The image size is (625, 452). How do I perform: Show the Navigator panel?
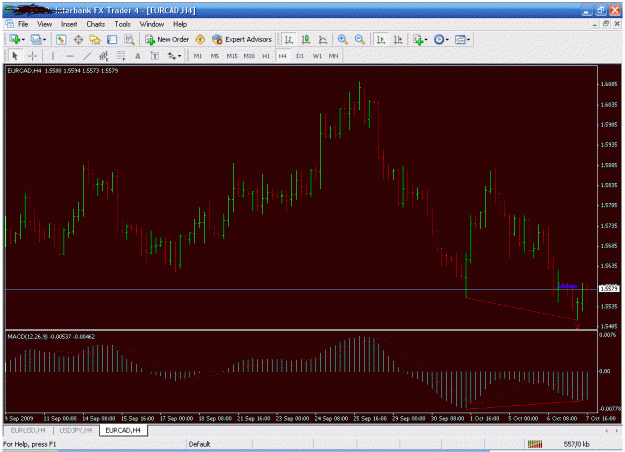95,39
